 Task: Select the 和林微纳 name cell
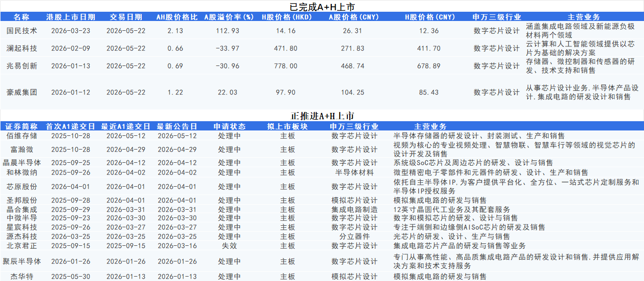coord(21,173)
